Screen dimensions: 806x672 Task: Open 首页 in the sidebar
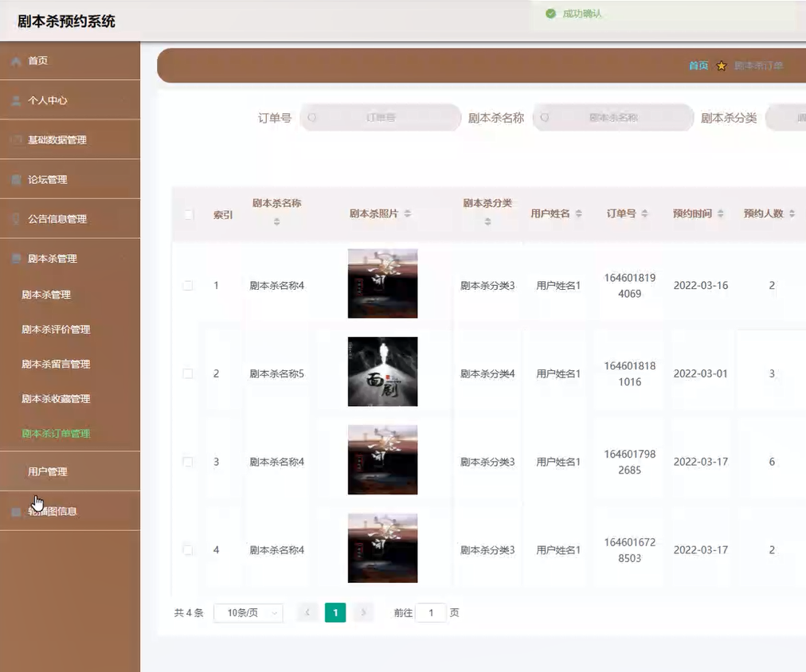pyautogui.click(x=70, y=61)
